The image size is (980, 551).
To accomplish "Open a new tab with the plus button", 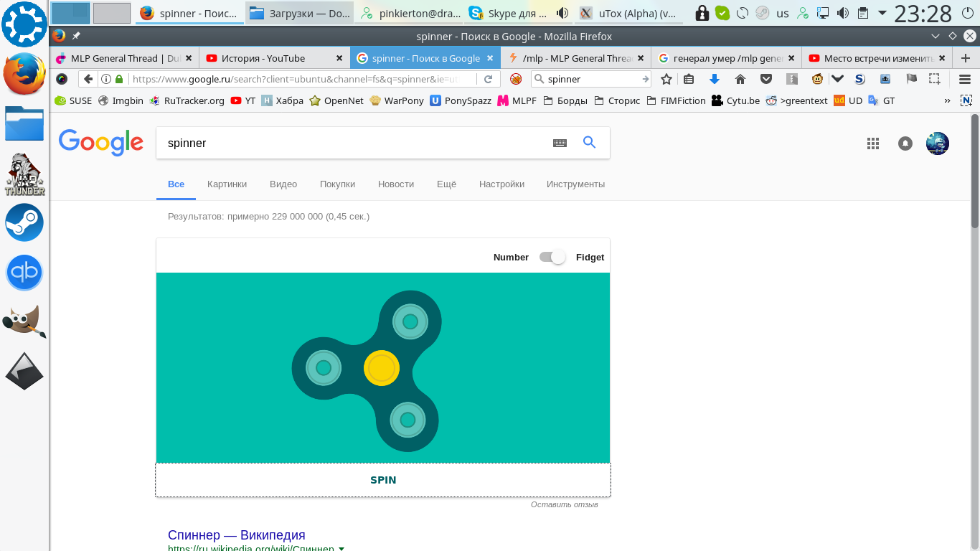I will click(x=965, y=58).
